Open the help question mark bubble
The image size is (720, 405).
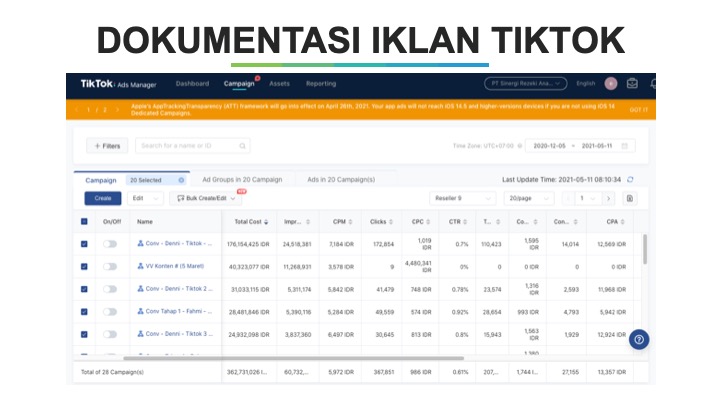[639, 340]
